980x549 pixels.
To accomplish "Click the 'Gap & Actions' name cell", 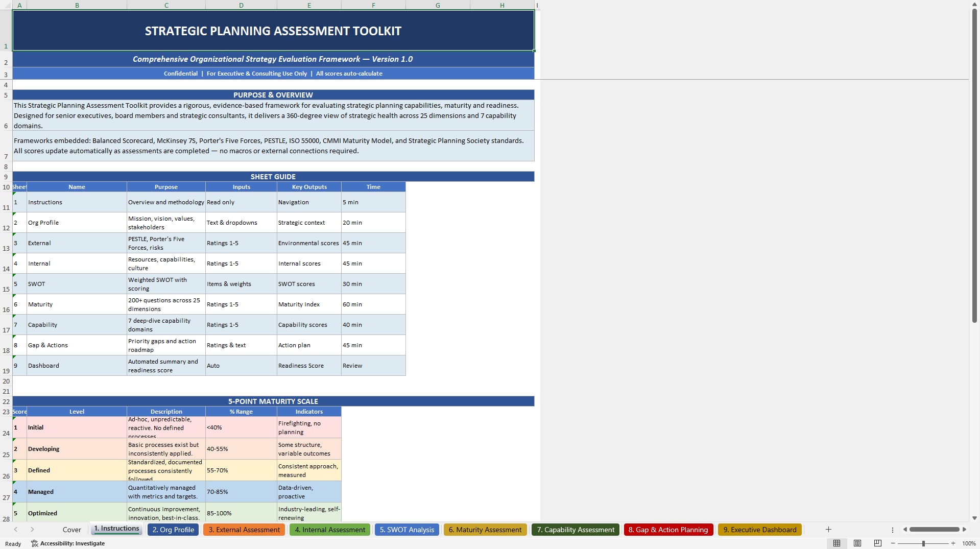I will pos(77,345).
